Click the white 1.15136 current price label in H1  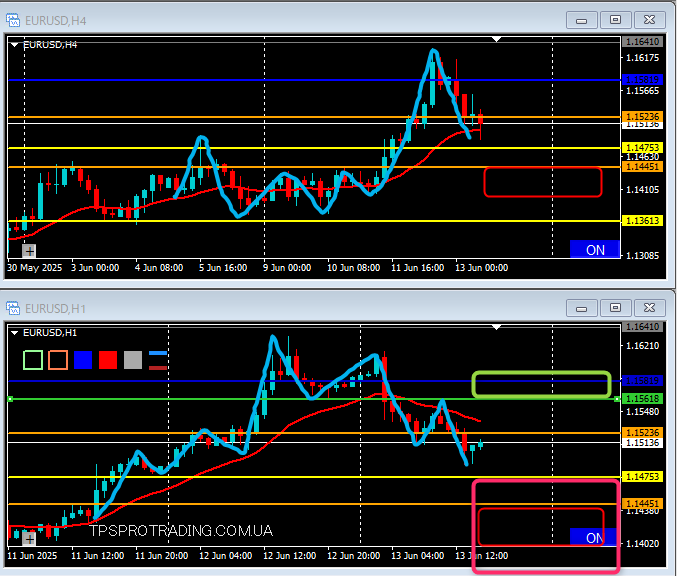pos(642,443)
